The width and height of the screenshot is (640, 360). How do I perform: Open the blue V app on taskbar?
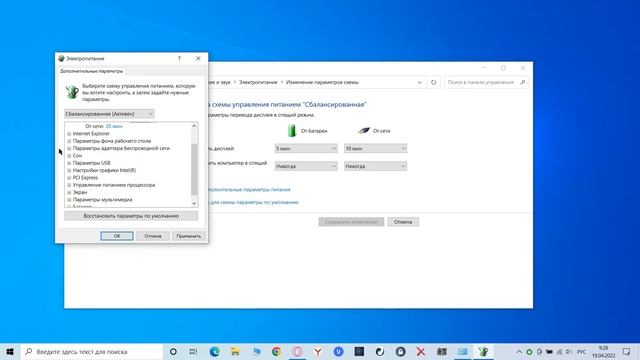coord(338,352)
